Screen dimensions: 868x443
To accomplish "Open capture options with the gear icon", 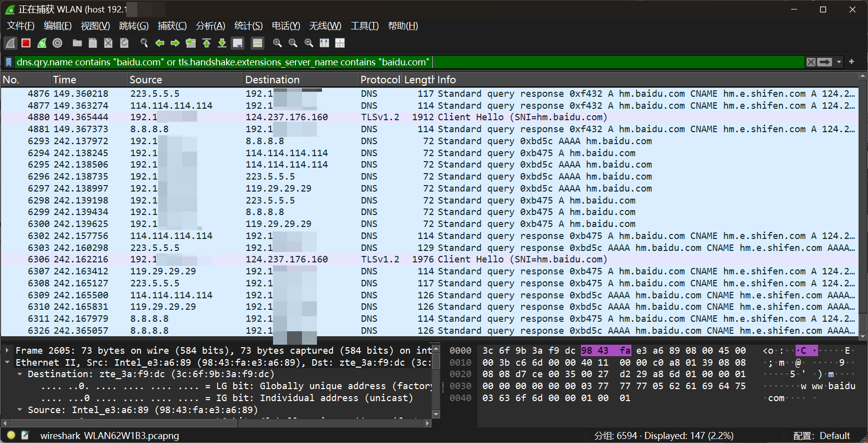I will (57, 43).
